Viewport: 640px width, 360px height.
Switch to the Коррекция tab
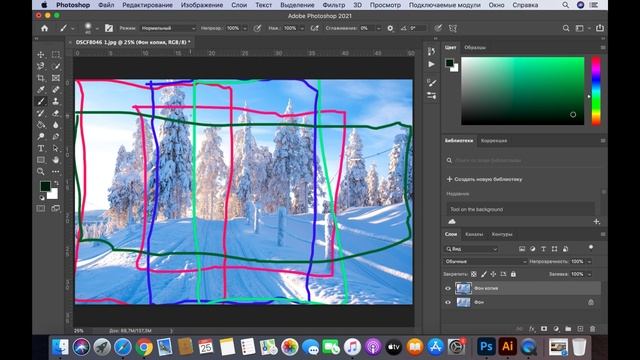(x=494, y=141)
